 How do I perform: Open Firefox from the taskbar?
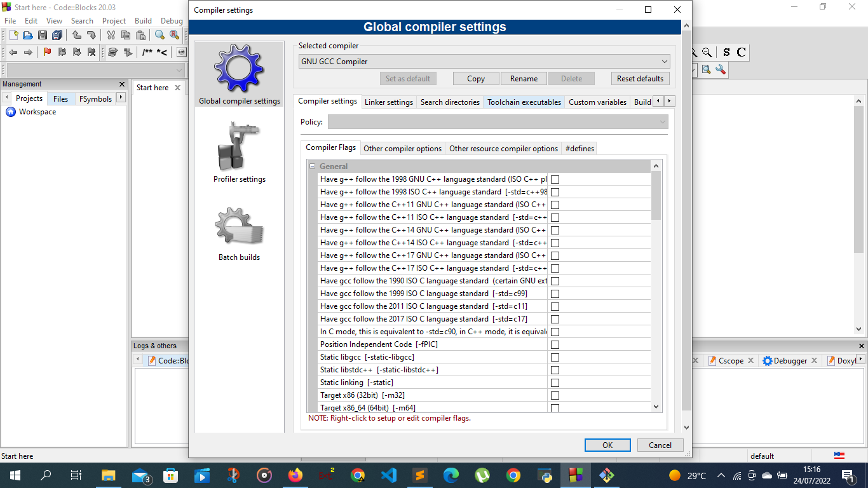(x=295, y=475)
